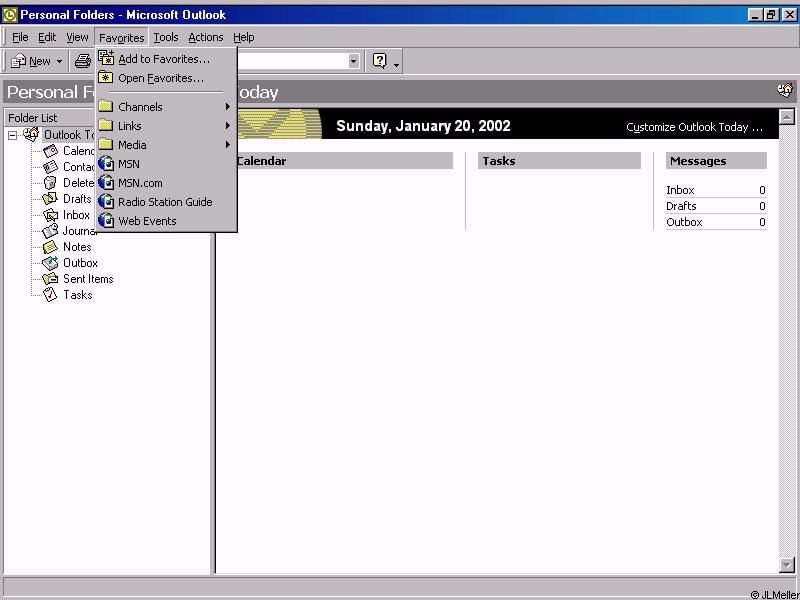Click the Notes folder icon
Viewport: 800px width, 600px height.
coord(50,247)
